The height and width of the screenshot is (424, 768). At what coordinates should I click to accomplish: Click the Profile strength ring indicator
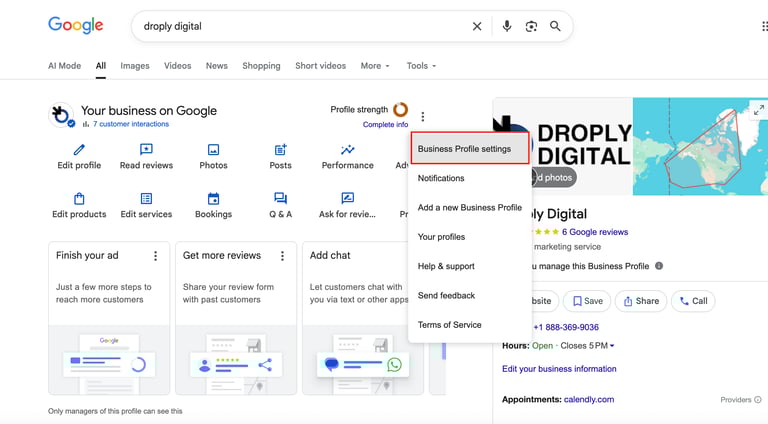pos(400,109)
